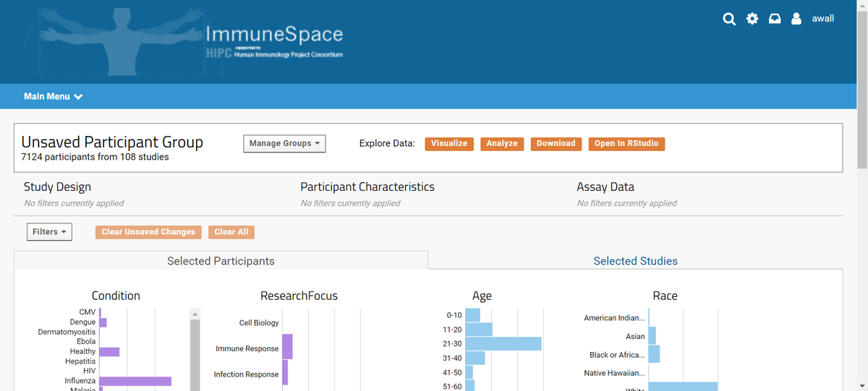
Task: Select the 0-10 age bar
Action: pos(472,315)
